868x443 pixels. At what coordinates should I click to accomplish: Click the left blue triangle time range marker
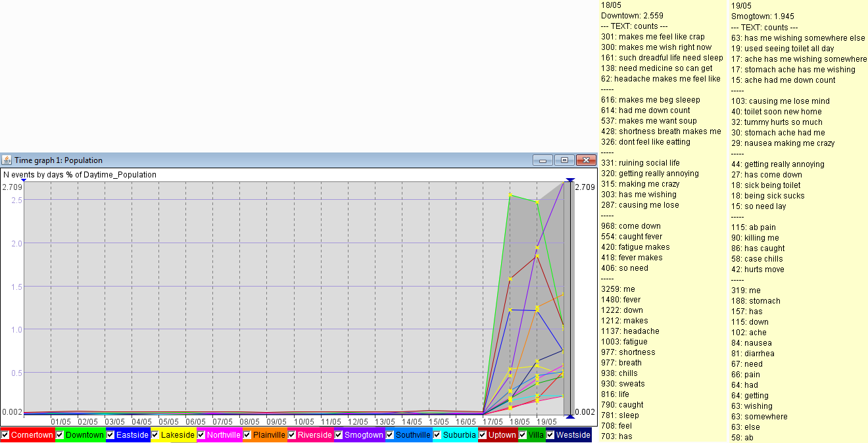(x=24, y=179)
